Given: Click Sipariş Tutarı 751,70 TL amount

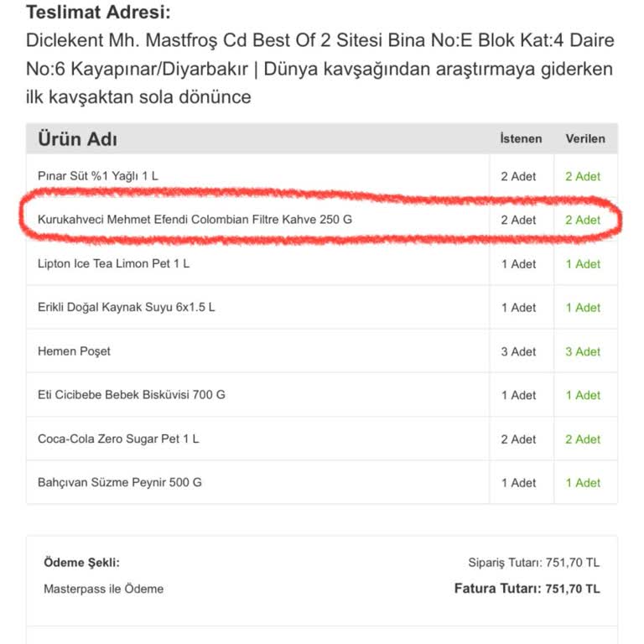Looking at the screenshot, I should (533, 563).
